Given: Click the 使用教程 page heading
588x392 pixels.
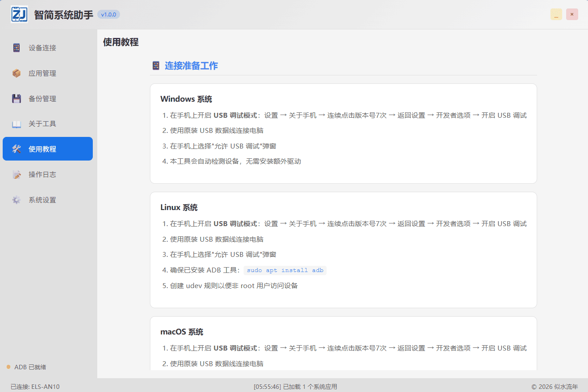Looking at the screenshot, I should coord(121,42).
